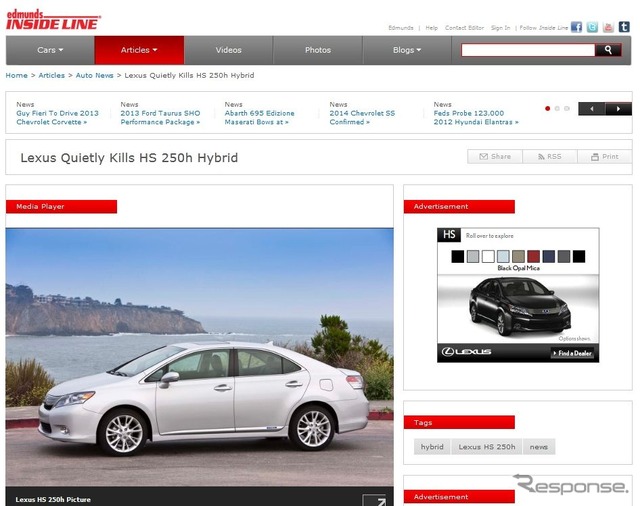This screenshot has height=506, width=640.
Task: Select the first news carousel page dot
Action: tap(547, 109)
